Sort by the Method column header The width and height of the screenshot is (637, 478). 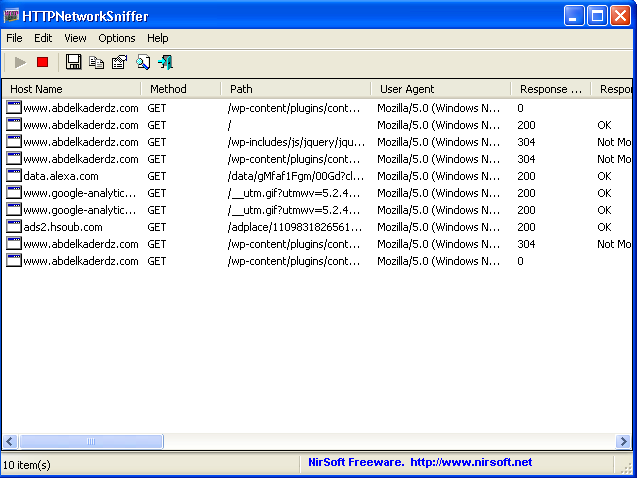[x=181, y=89]
